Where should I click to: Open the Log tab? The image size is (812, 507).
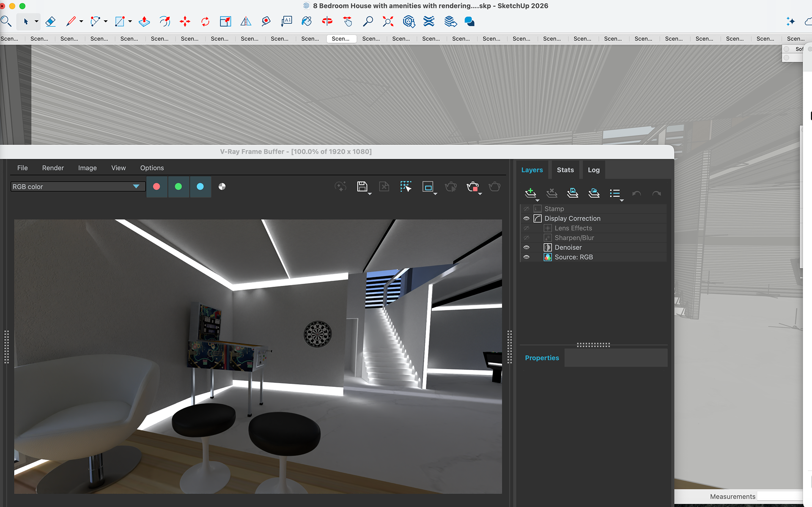pyautogui.click(x=593, y=170)
